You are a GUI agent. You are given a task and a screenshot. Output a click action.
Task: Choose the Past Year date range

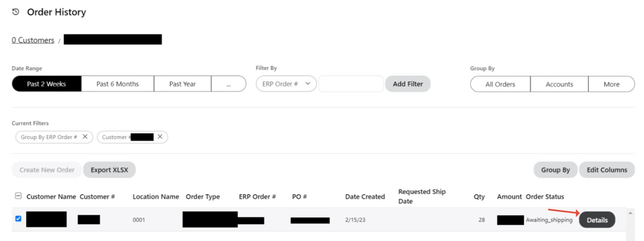tap(182, 84)
